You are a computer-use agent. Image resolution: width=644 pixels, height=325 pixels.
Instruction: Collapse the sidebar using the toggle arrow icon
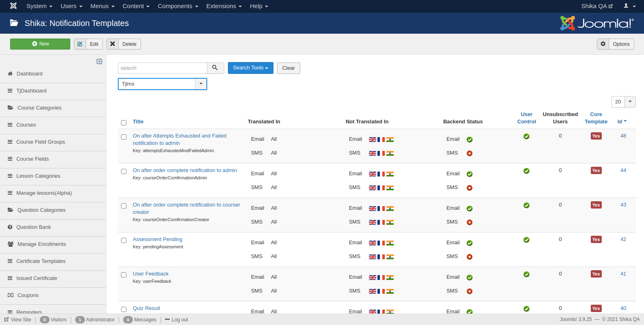point(99,61)
